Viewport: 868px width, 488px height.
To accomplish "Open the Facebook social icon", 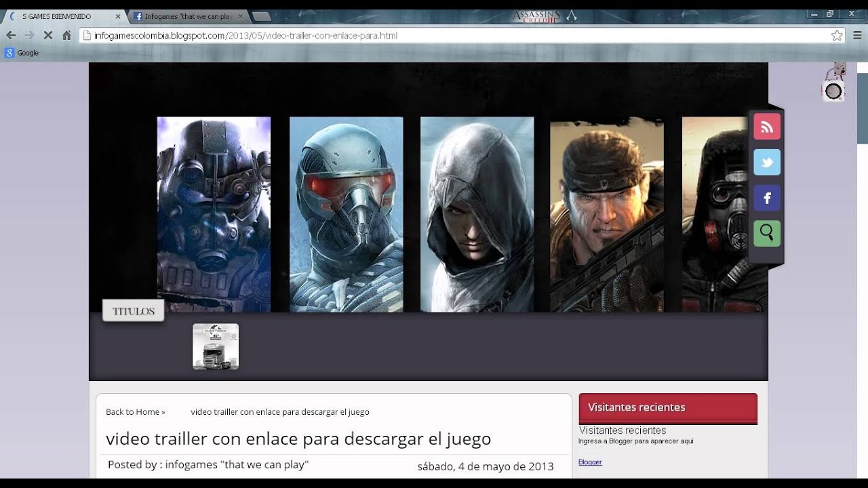I will click(767, 198).
